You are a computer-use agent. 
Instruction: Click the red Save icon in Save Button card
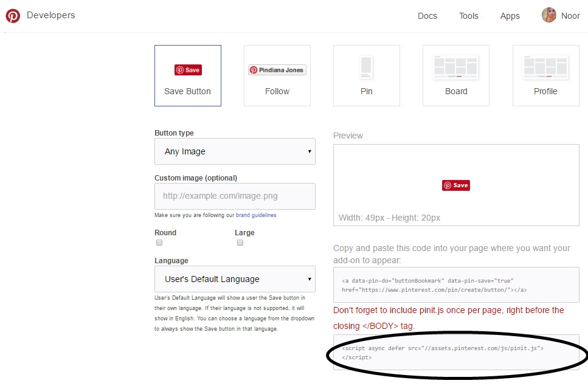(x=189, y=70)
